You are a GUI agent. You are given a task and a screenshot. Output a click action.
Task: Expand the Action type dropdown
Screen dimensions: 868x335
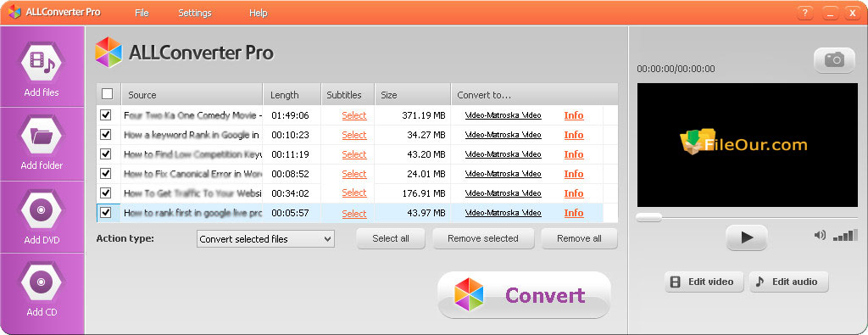coord(265,239)
